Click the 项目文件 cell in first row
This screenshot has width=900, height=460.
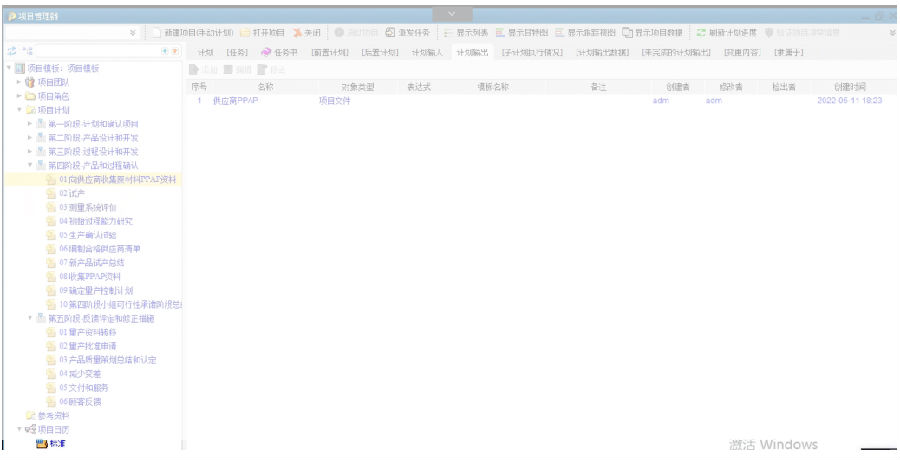334,101
